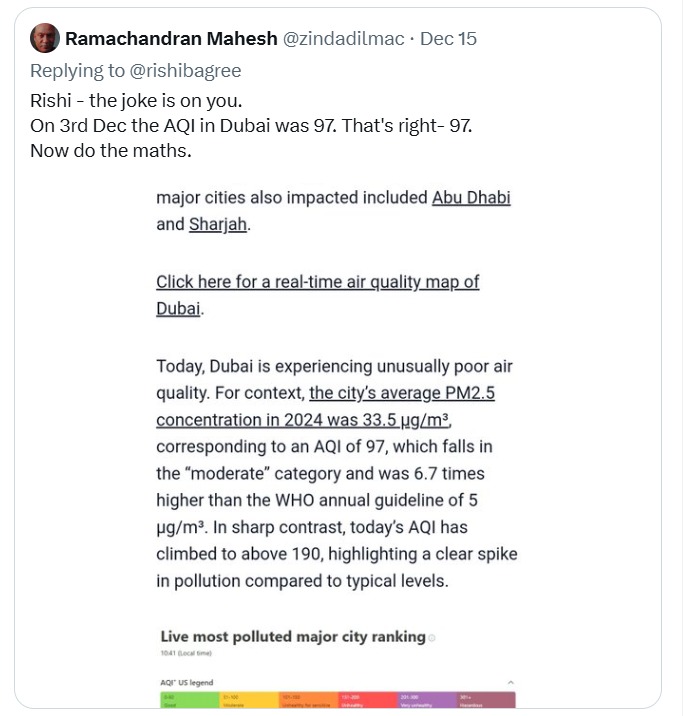
Task: Click the info icon beside ranking title
Action: point(432,638)
